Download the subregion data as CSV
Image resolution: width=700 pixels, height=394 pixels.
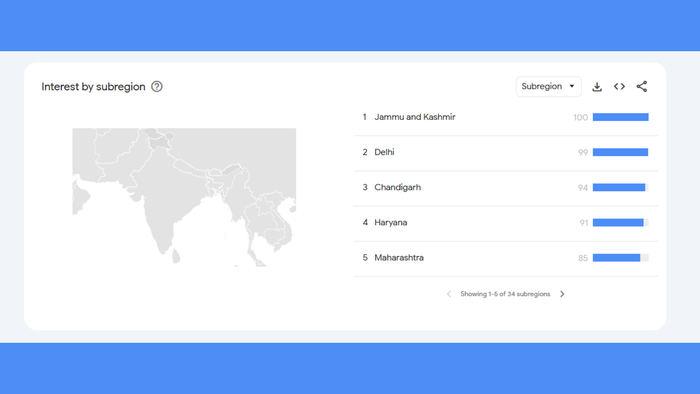tap(597, 87)
